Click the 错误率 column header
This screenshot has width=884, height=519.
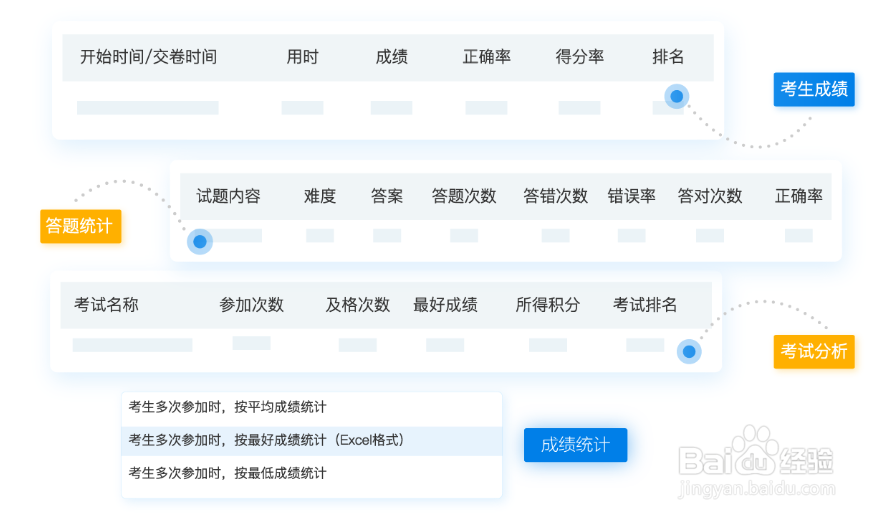click(x=631, y=196)
